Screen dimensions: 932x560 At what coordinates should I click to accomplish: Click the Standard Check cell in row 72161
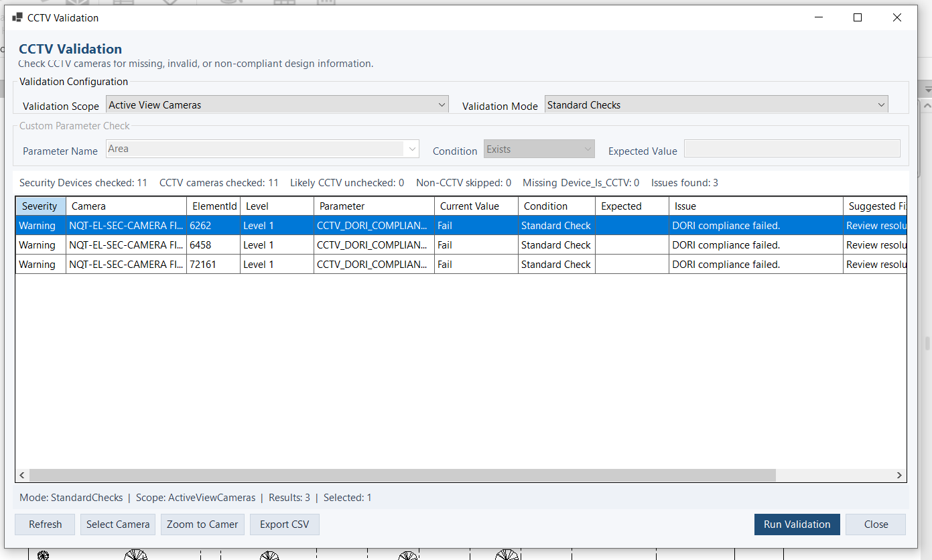point(557,265)
